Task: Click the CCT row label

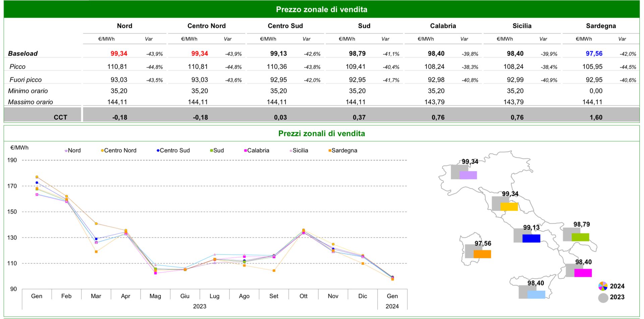Action: pyautogui.click(x=60, y=117)
